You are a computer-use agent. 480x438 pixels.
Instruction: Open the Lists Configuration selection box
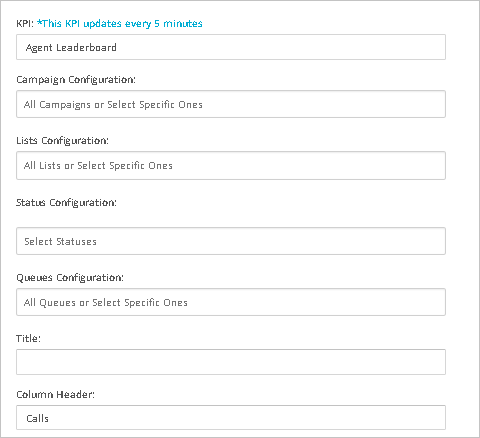[231, 165]
